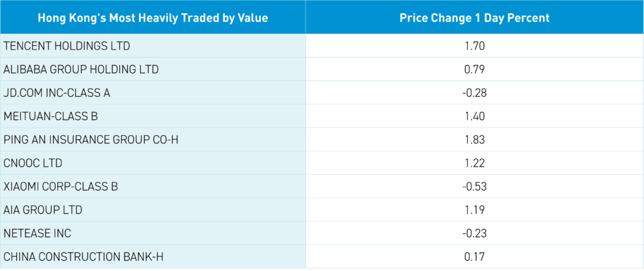Click the 0.17 value for China Construction Bank
Viewport: 644px width, 271px height.
pyautogui.click(x=474, y=256)
